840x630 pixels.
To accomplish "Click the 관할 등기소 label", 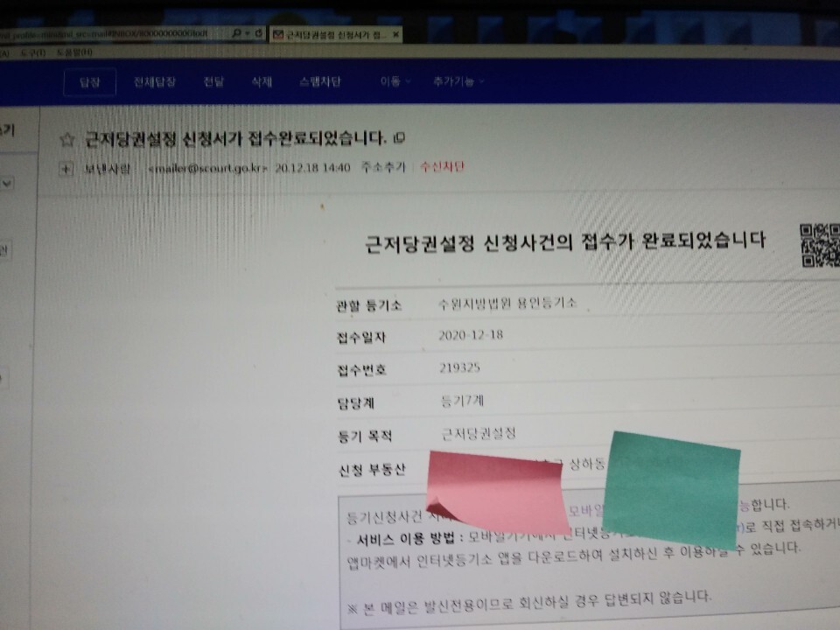I will click(x=368, y=306).
